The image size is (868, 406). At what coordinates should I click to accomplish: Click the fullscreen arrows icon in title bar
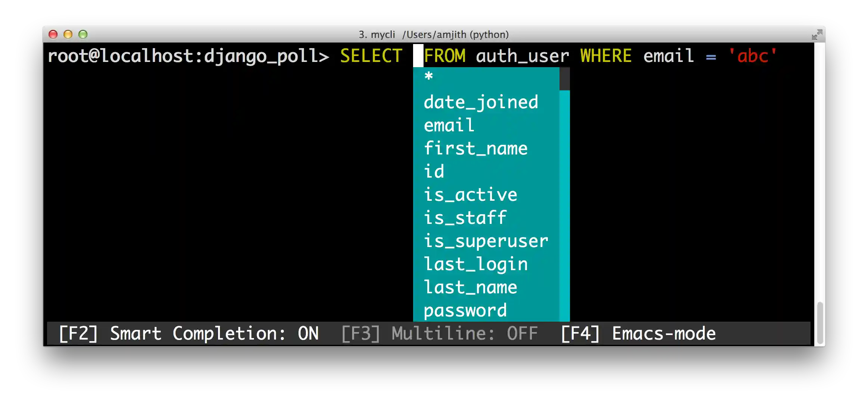[817, 35]
